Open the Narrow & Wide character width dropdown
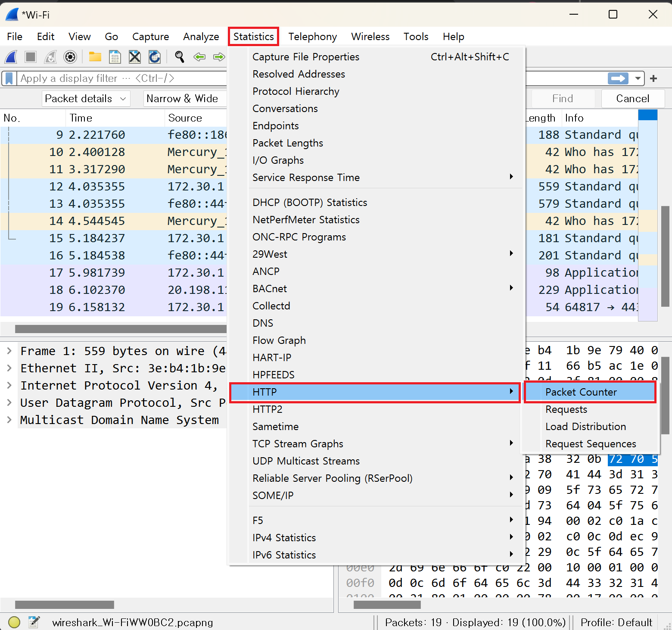672x630 pixels. [185, 99]
